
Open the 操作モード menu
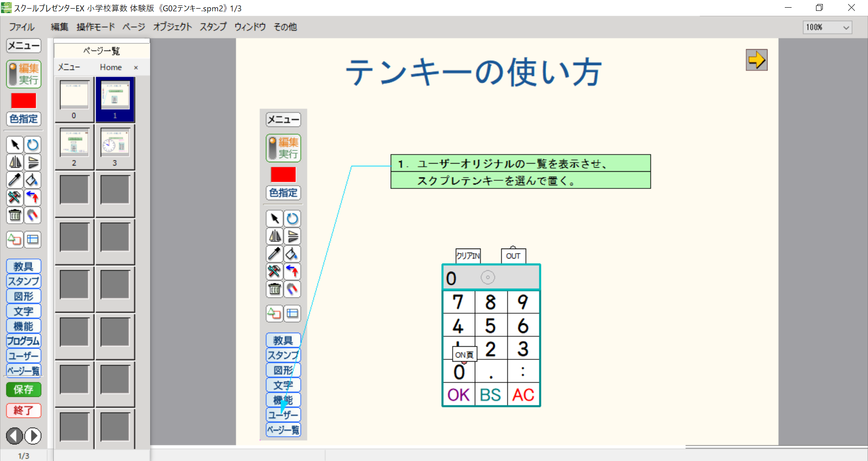(95, 27)
